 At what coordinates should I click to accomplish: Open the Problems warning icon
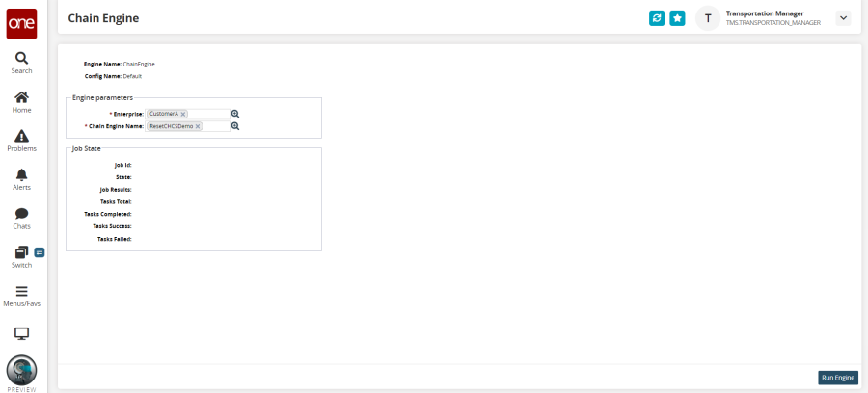point(21,140)
